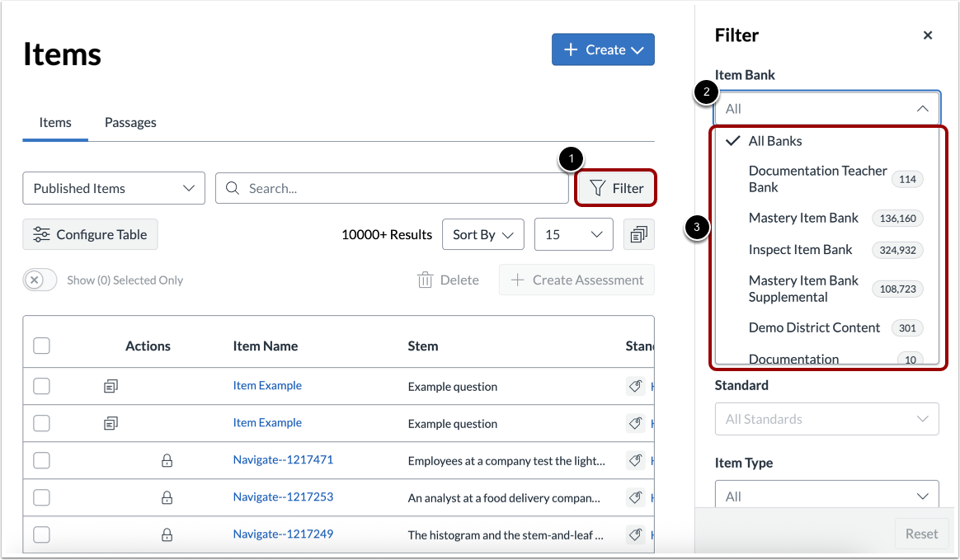
Task: Click stem text 'An analyst at a food delivery compan...'
Action: [504, 498]
